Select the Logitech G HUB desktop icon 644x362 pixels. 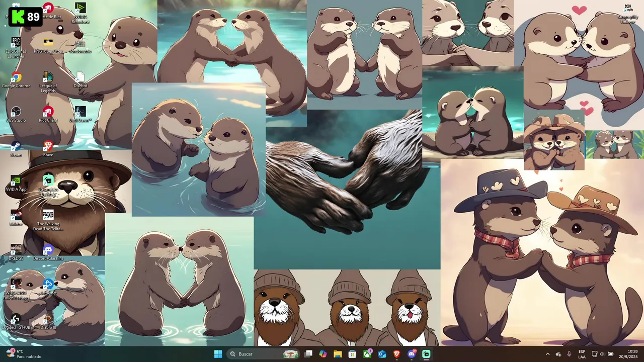point(16,321)
